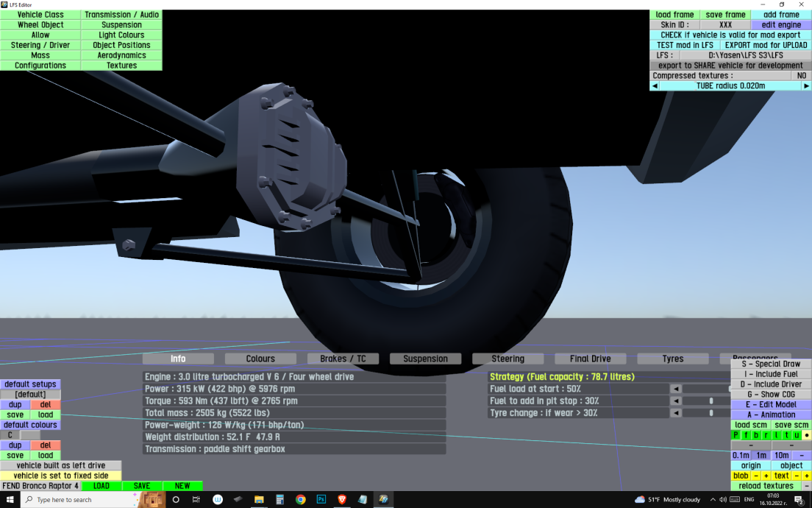
Task: Open Google Chrome from taskbar
Action: coord(300,500)
